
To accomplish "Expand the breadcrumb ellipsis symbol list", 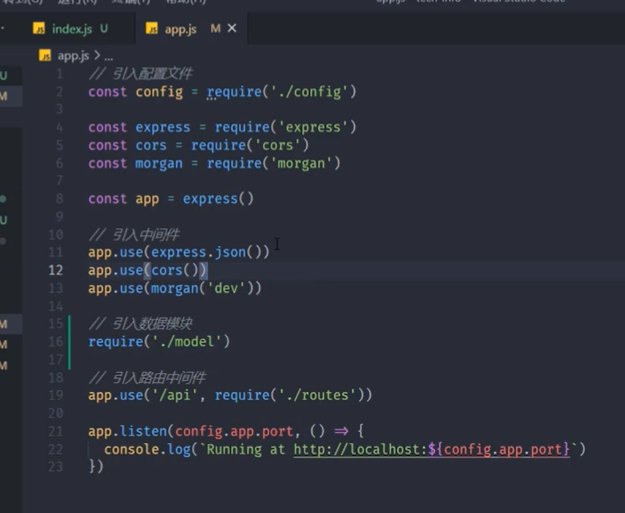I will click(109, 57).
